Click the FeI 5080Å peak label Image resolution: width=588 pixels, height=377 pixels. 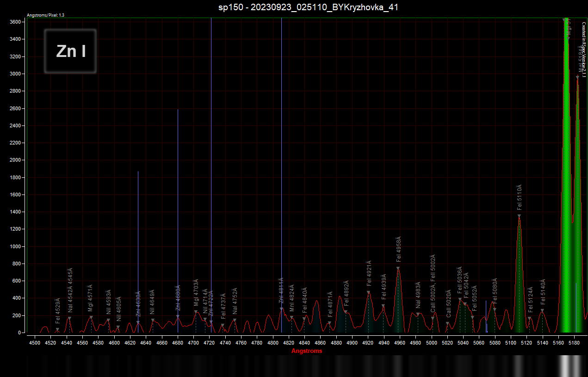click(x=495, y=291)
